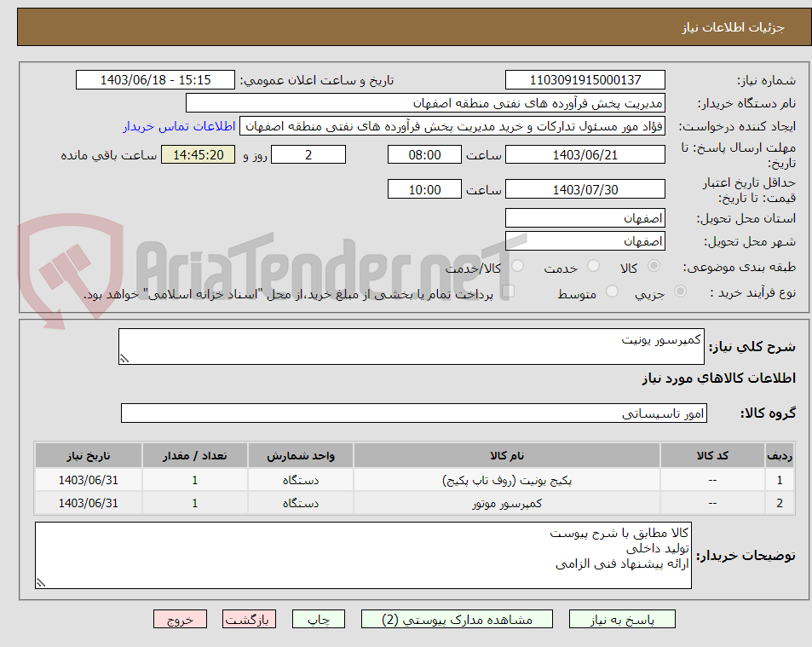This screenshot has width=812, height=647.
Task: Click the quantity cell of کمپرسور موتور row
Action: point(195,503)
